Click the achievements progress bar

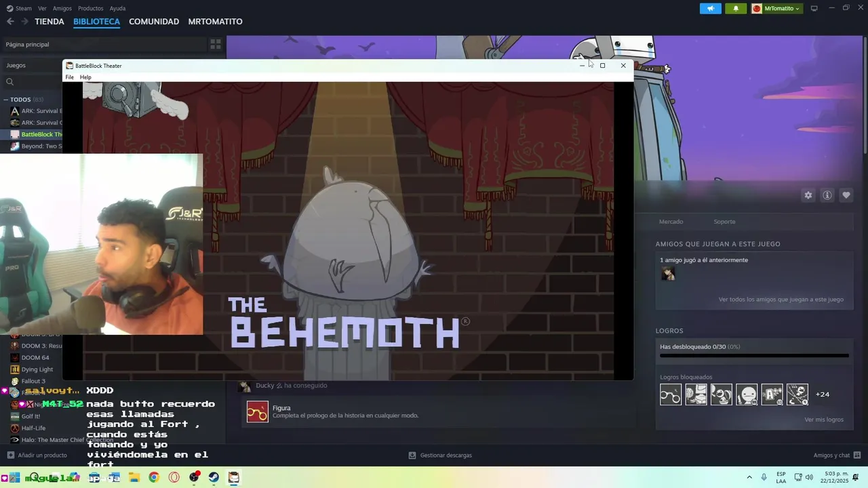[x=754, y=355]
